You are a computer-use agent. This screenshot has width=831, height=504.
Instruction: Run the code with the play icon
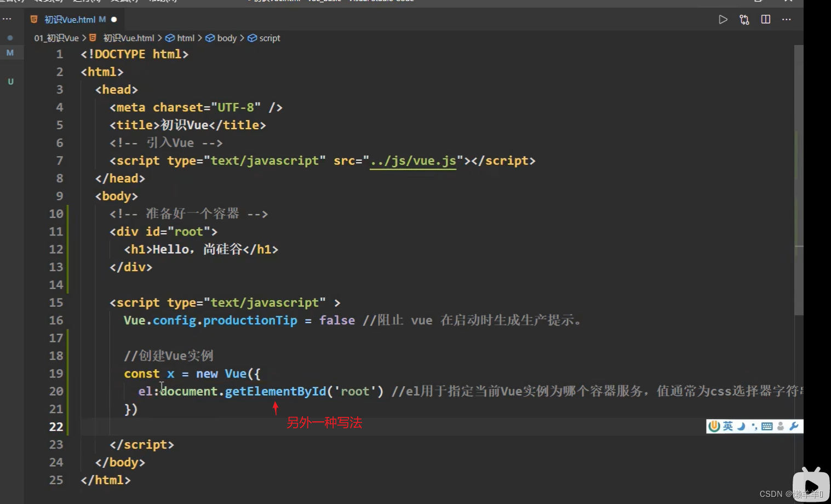[723, 20]
